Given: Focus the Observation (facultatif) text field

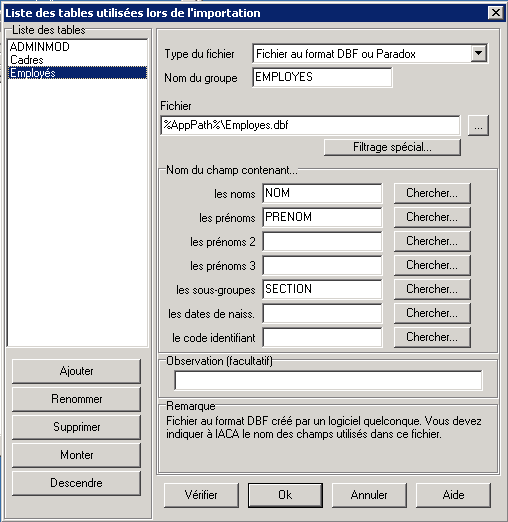Looking at the screenshot, I should tap(328, 380).
